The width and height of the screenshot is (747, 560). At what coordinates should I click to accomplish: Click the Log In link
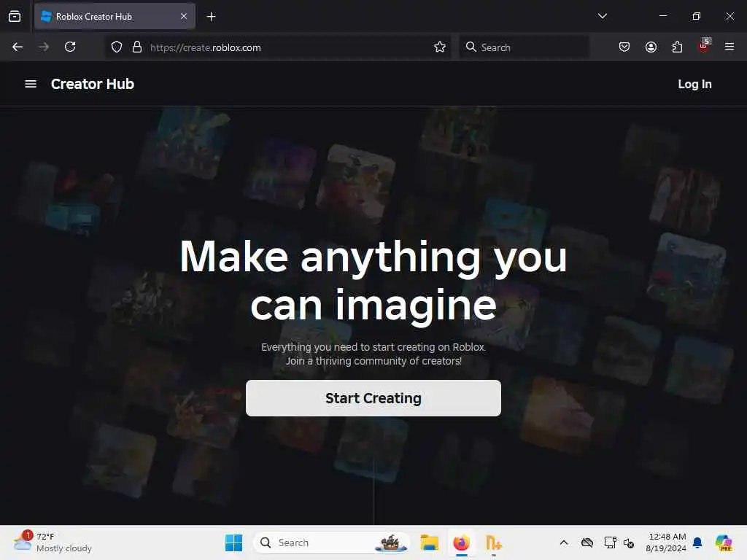point(694,85)
